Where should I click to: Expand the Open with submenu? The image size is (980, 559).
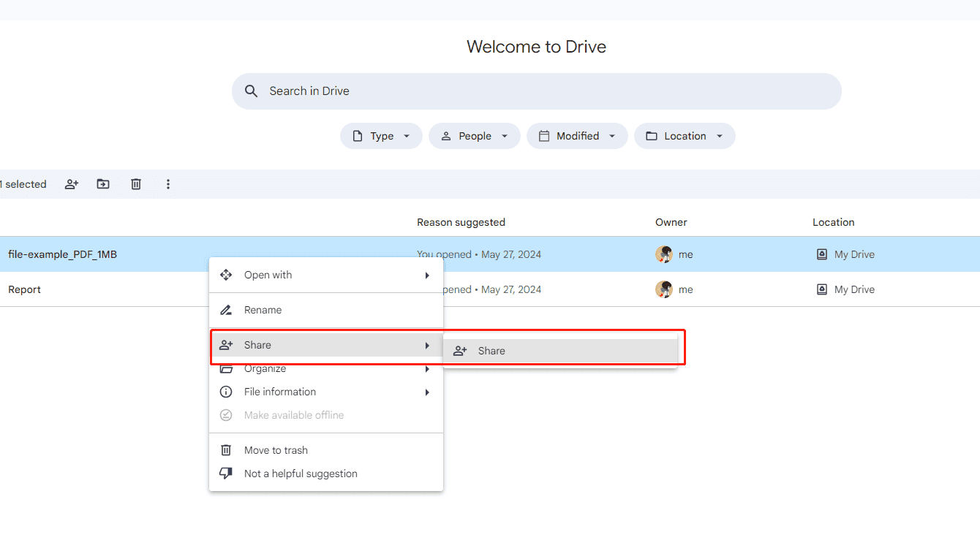326,275
